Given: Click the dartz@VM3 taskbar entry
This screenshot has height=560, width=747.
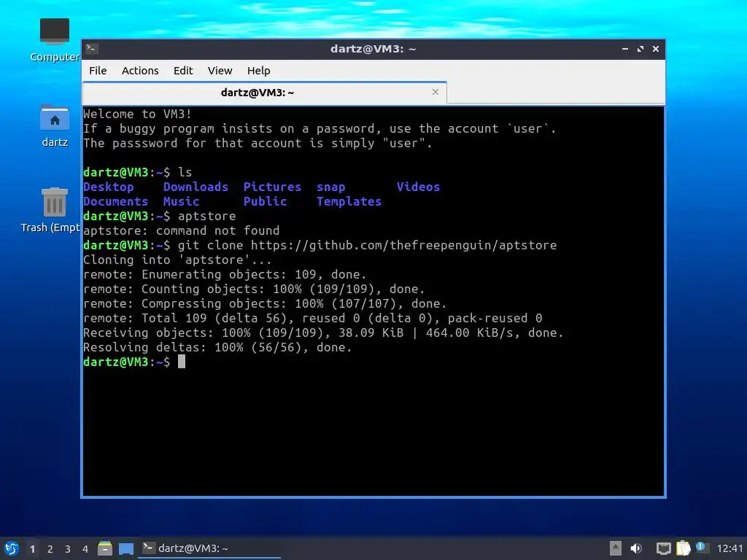Looking at the screenshot, I should tap(209, 548).
